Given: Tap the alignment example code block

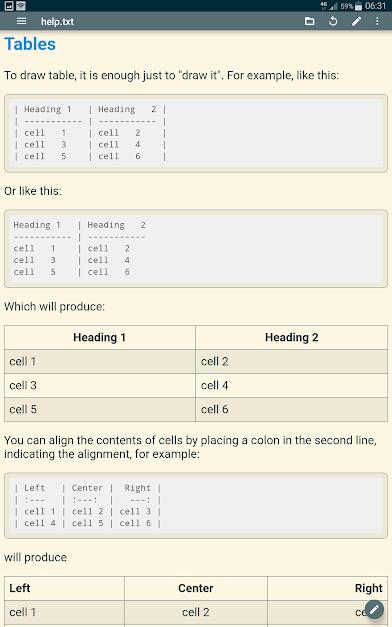Looking at the screenshot, I should (196, 506).
